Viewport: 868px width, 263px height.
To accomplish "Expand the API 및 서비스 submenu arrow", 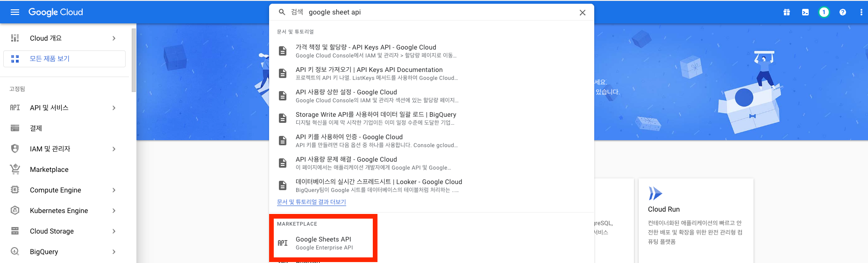I will (x=114, y=108).
